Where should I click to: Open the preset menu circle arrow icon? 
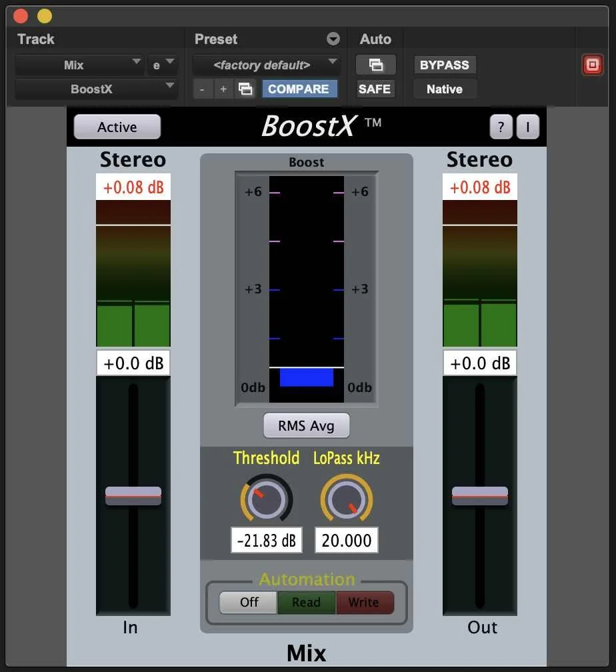click(333, 39)
